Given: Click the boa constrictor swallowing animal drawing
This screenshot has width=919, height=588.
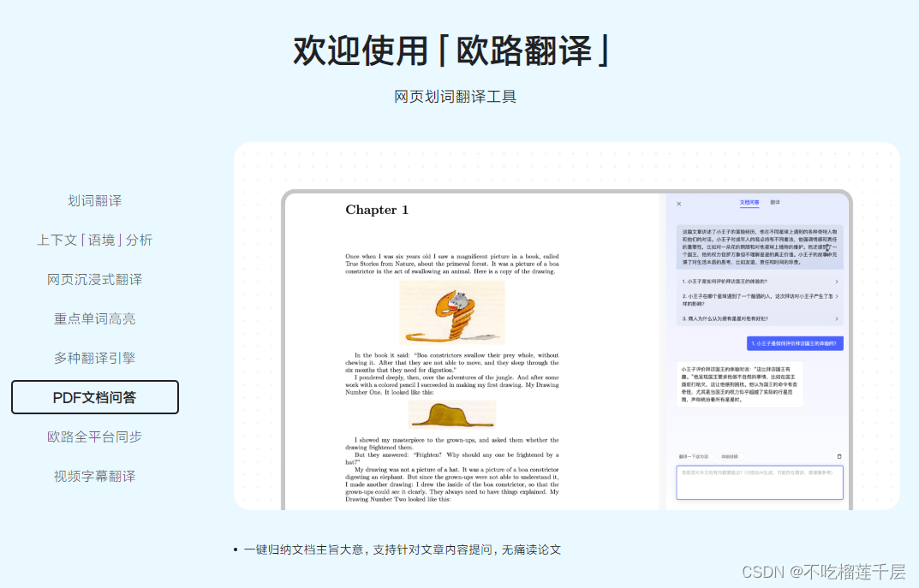Looking at the screenshot, I should click(x=452, y=312).
